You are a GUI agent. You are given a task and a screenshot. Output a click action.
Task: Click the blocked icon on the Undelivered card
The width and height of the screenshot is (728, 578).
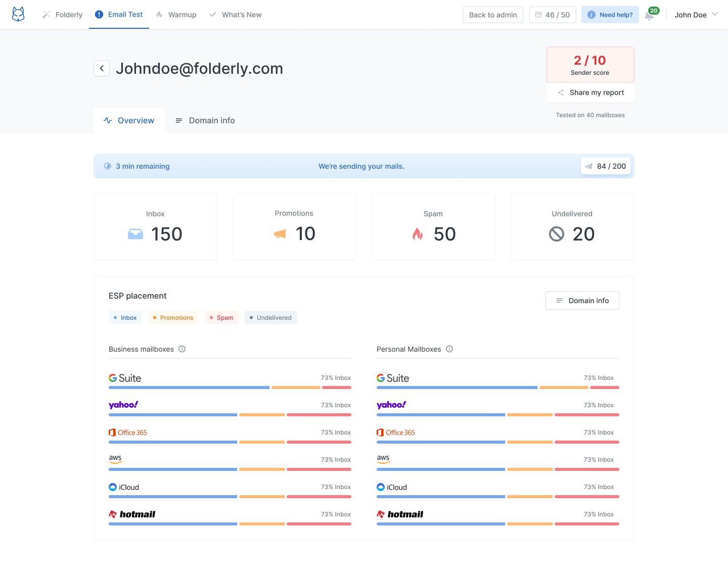coord(556,234)
